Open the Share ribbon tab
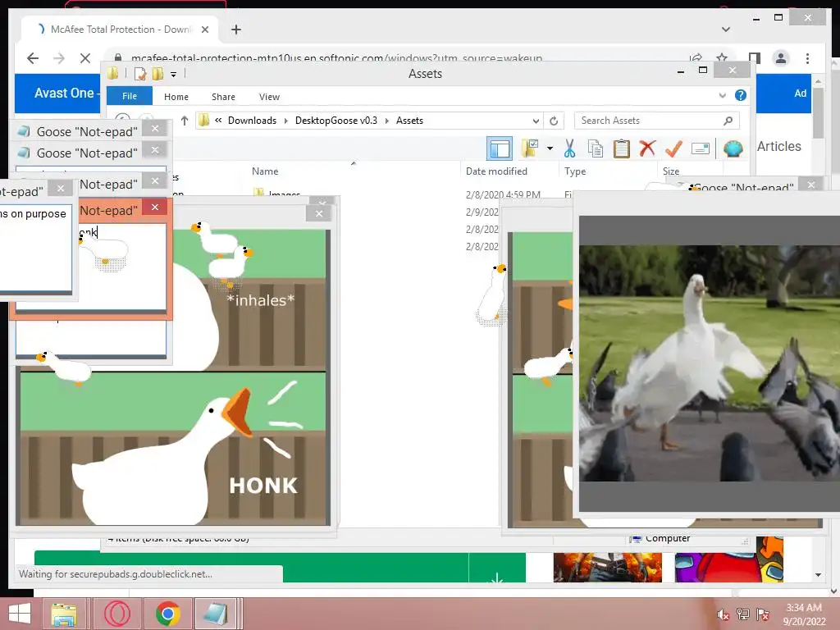 point(223,97)
